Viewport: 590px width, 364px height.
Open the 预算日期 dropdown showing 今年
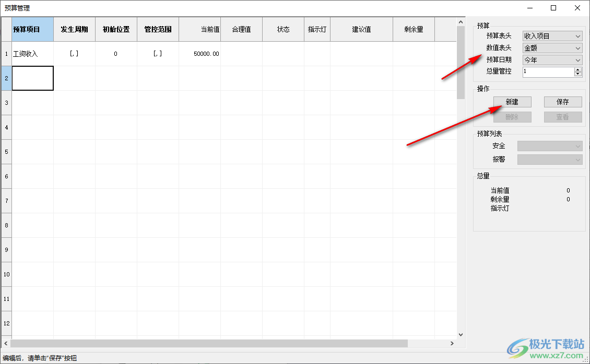(x=552, y=60)
